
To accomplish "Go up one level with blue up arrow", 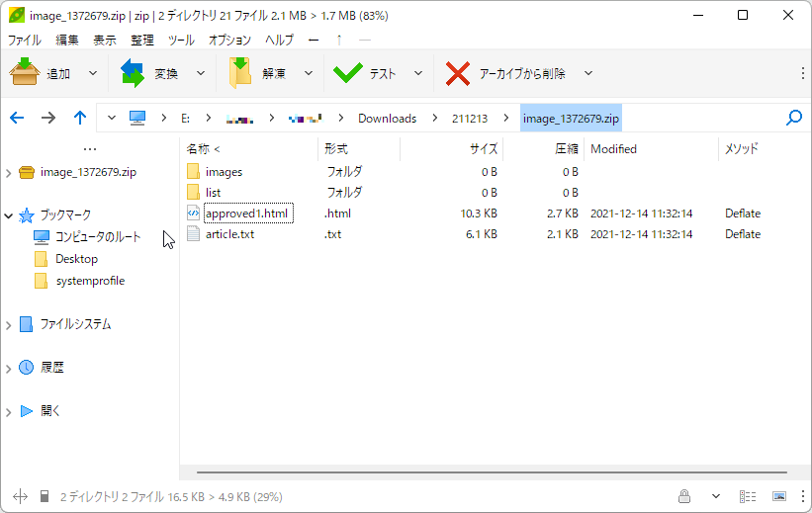I will click(x=80, y=118).
